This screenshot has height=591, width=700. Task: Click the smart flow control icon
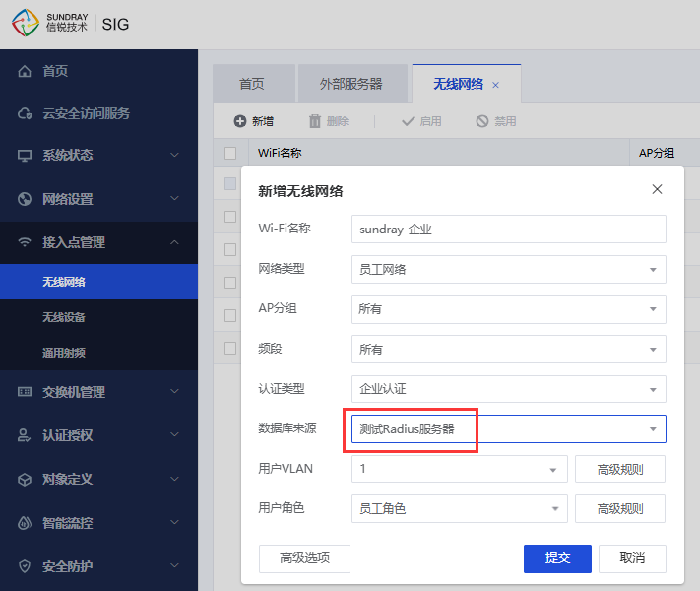25,523
